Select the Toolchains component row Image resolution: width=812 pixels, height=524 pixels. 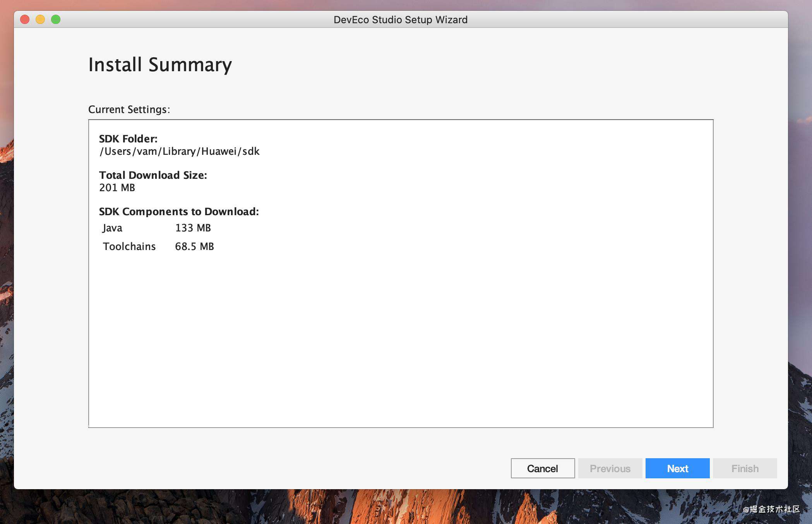pyautogui.click(x=158, y=247)
